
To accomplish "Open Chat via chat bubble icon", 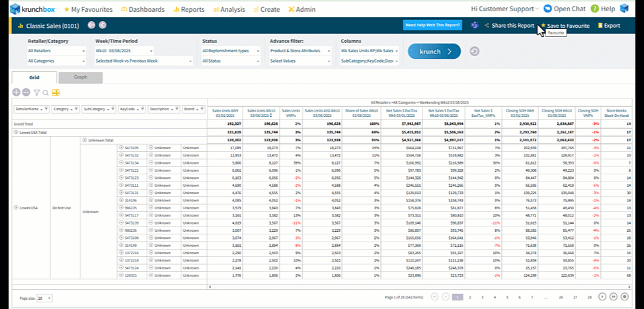I will [547, 9].
